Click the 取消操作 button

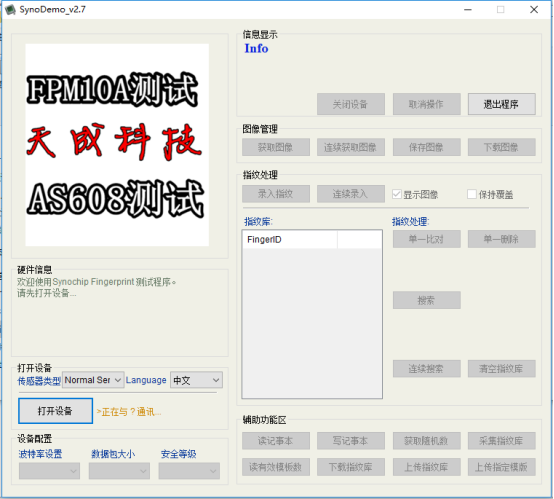pyautogui.click(x=427, y=104)
